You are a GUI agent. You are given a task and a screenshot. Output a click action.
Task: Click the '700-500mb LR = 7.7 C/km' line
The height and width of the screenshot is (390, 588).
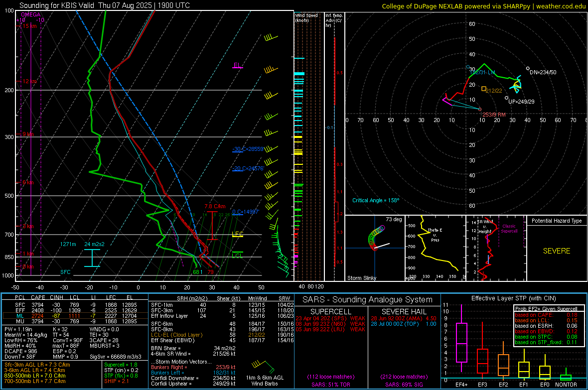pos(35,381)
